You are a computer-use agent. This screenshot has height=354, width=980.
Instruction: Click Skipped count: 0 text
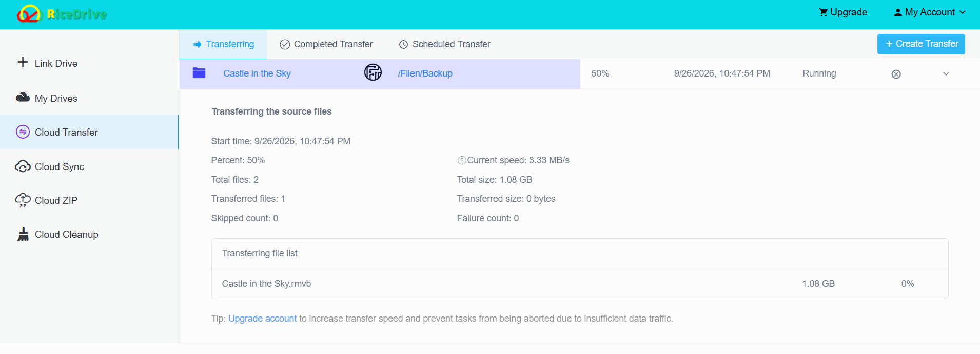pyautogui.click(x=245, y=218)
